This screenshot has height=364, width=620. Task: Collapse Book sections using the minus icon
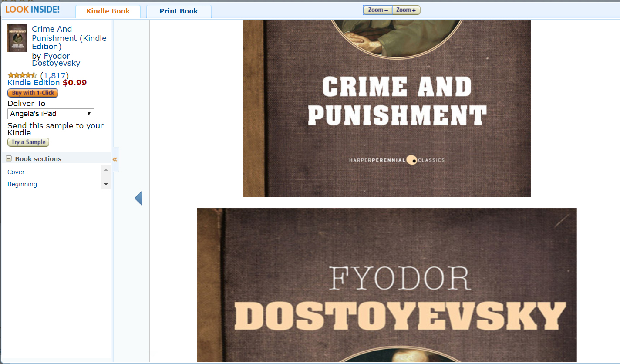(x=9, y=159)
